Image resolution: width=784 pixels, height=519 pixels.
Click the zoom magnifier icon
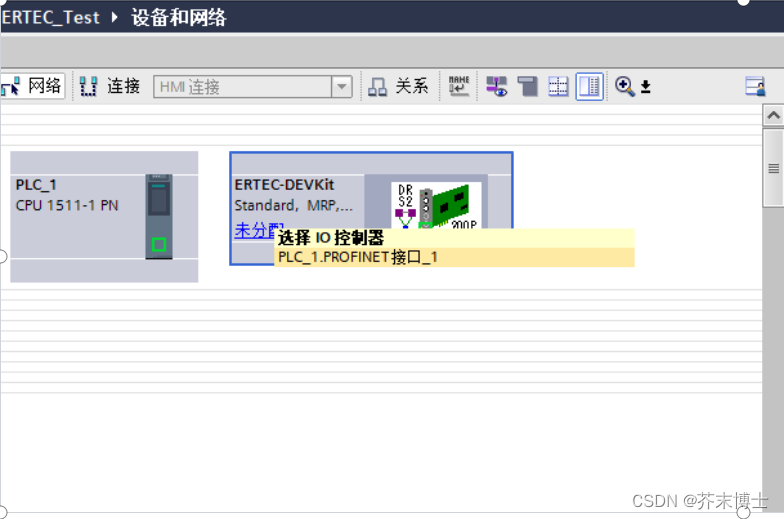point(624,86)
